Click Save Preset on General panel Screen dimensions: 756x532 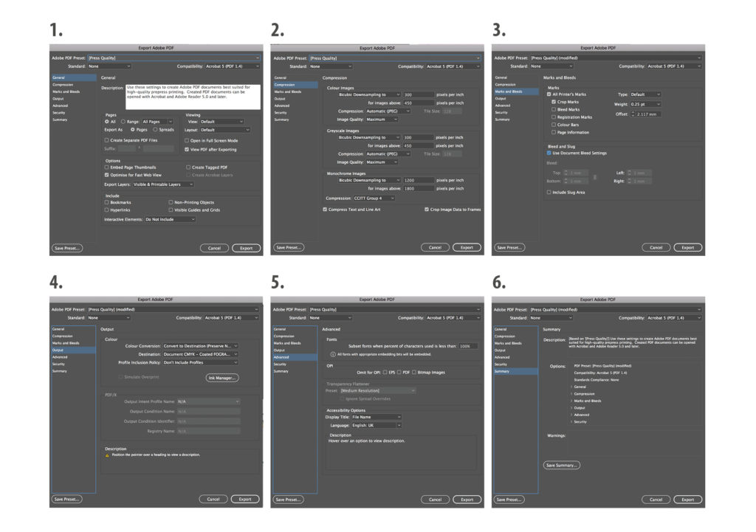click(66, 248)
